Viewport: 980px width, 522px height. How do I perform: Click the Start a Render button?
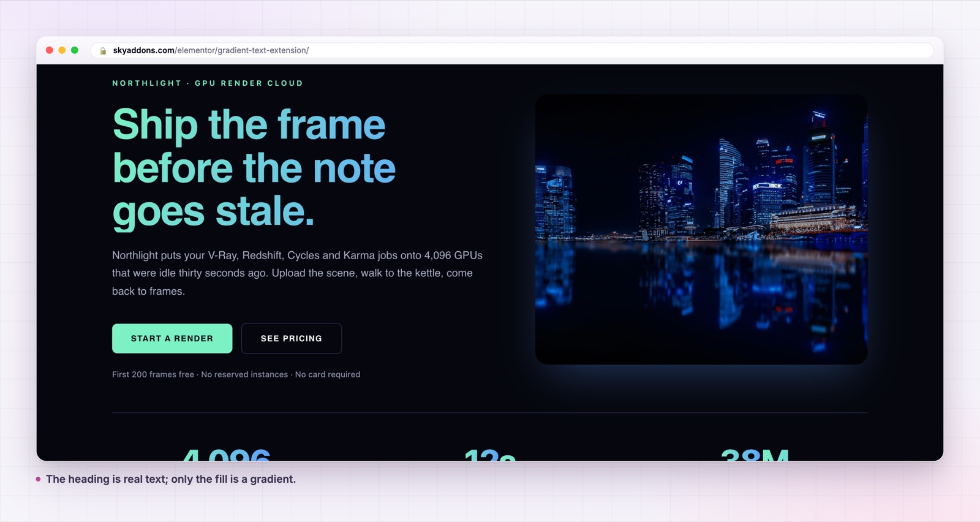pos(172,338)
